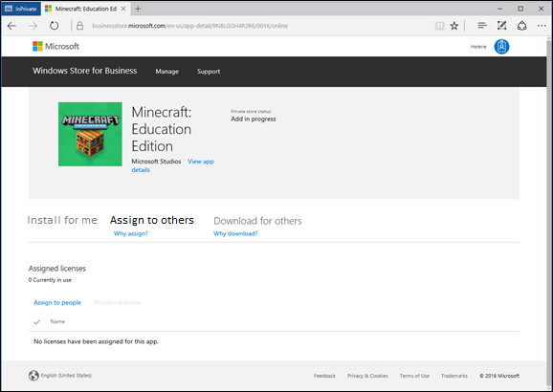The image size is (553, 392).
Task: Toggle the select-all checkmark beside Name
Action: tap(36, 321)
